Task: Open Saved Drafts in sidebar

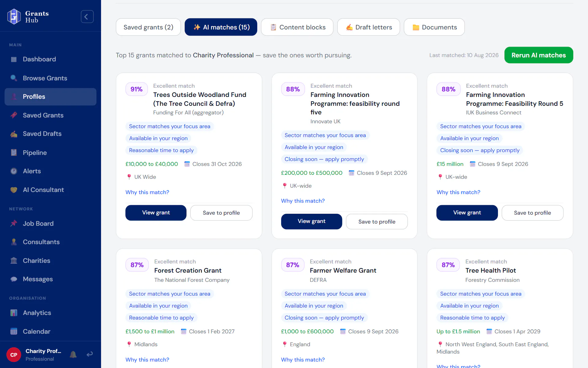Action: coord(51,134)
